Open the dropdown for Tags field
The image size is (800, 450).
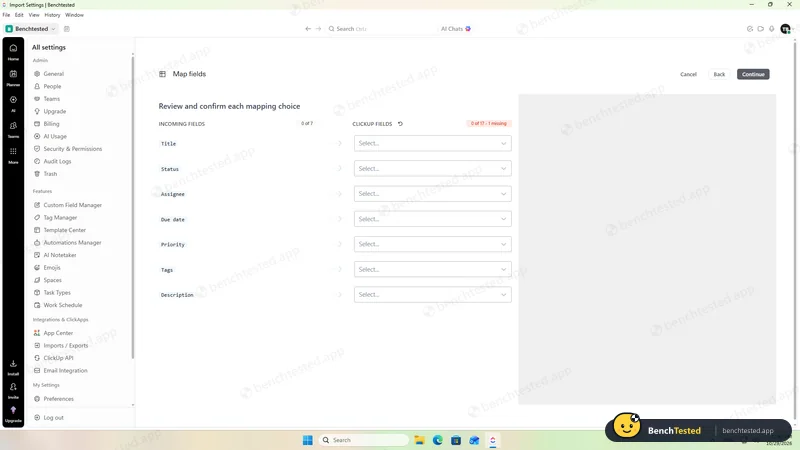[433, 269]
